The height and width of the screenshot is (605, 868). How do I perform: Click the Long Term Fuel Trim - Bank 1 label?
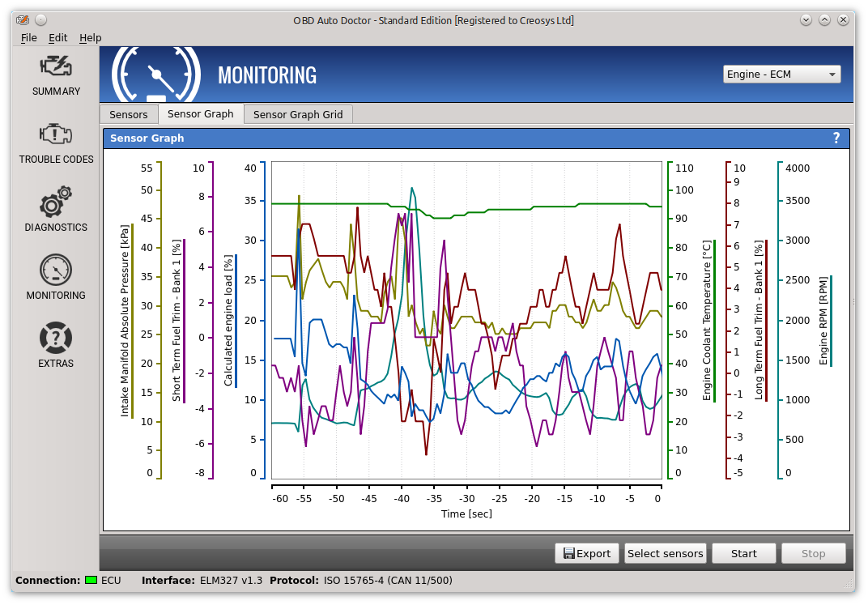click(759, 321)
